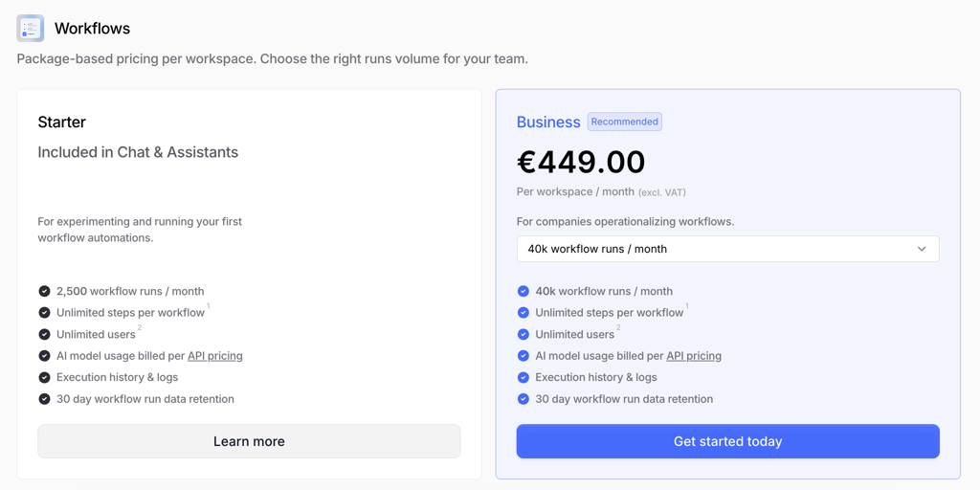Open API pricing link in Business card
The image size is (980, 490).
click(x=694, y=356)
